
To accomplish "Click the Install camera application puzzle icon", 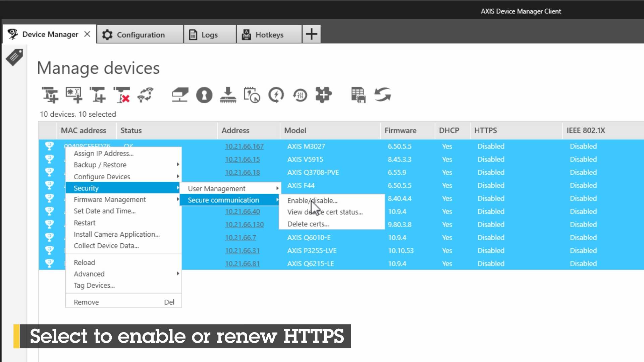I will tap(324, 95).
